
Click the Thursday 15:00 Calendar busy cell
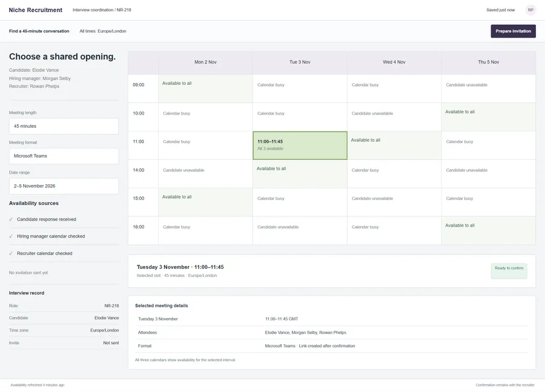(x=488, y=202)
